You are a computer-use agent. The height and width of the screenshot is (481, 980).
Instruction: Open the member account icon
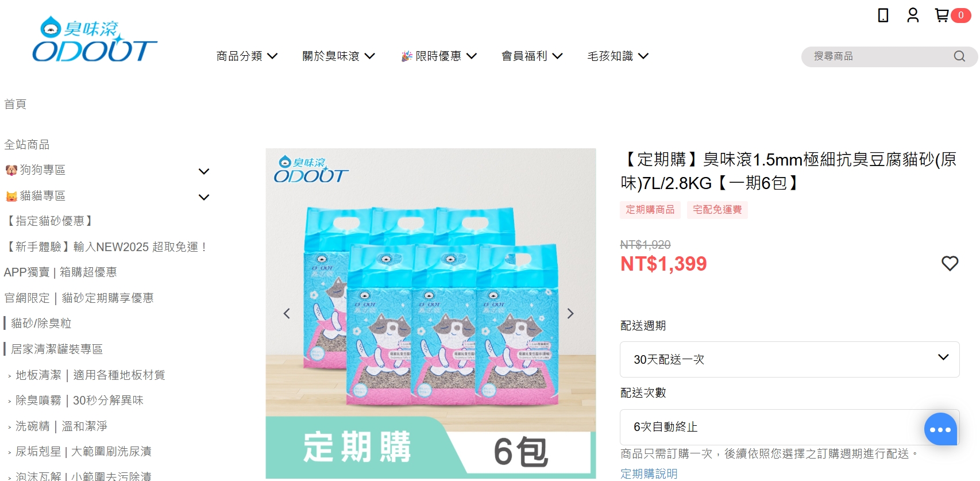click(913, 15)
